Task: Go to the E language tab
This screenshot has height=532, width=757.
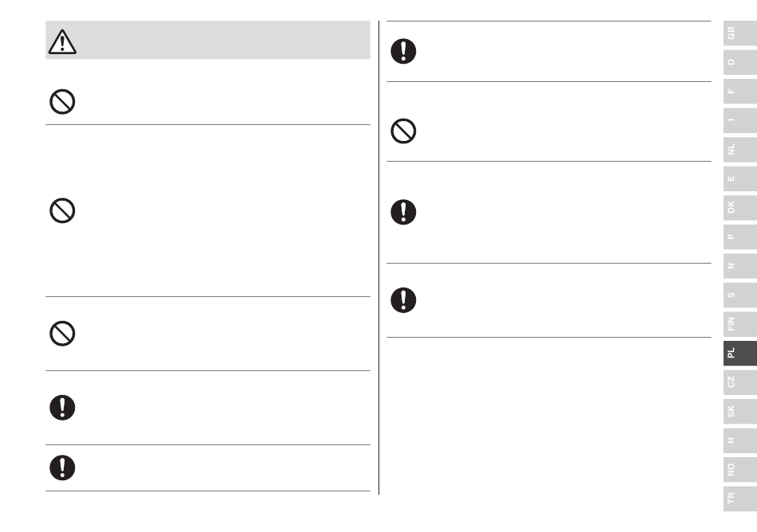Action: click(x=740, y=178)
